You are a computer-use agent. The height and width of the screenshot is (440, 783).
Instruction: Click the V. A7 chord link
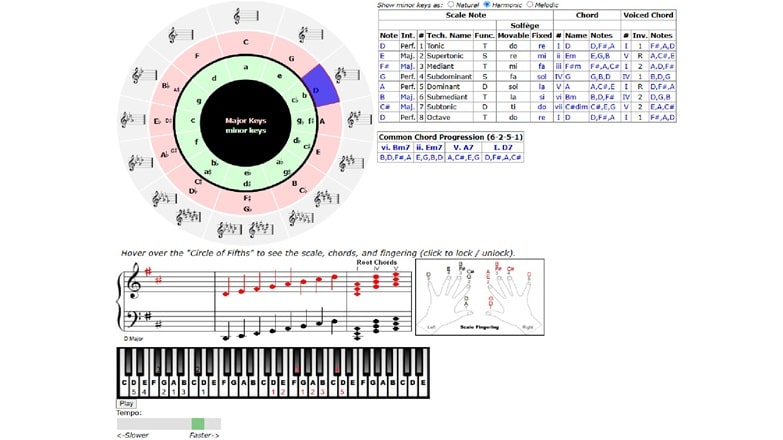[464, 146]
